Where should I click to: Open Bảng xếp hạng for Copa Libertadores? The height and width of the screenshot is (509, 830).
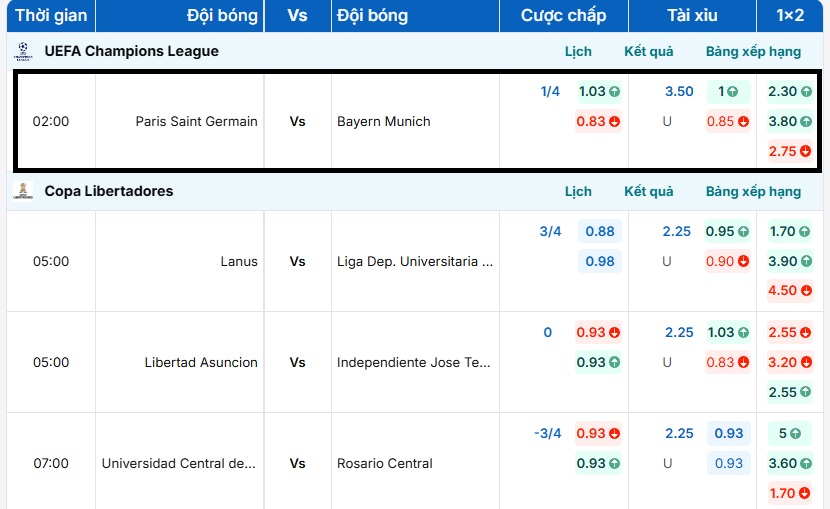click(753, 191)
